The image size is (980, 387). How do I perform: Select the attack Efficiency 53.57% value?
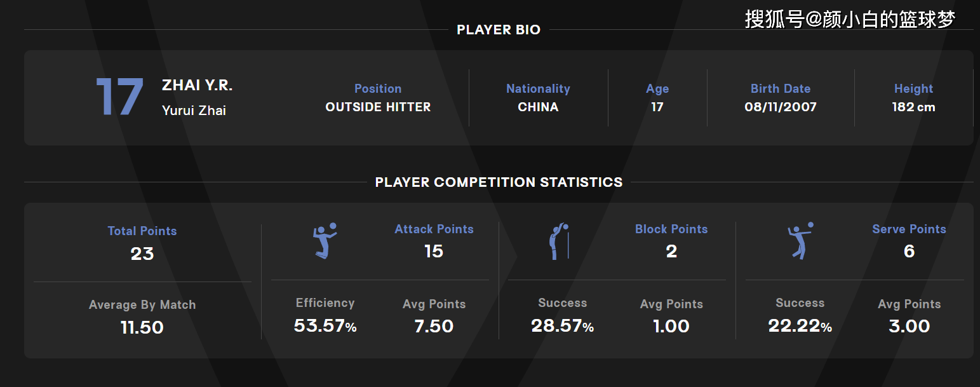(x=325, y=327)
